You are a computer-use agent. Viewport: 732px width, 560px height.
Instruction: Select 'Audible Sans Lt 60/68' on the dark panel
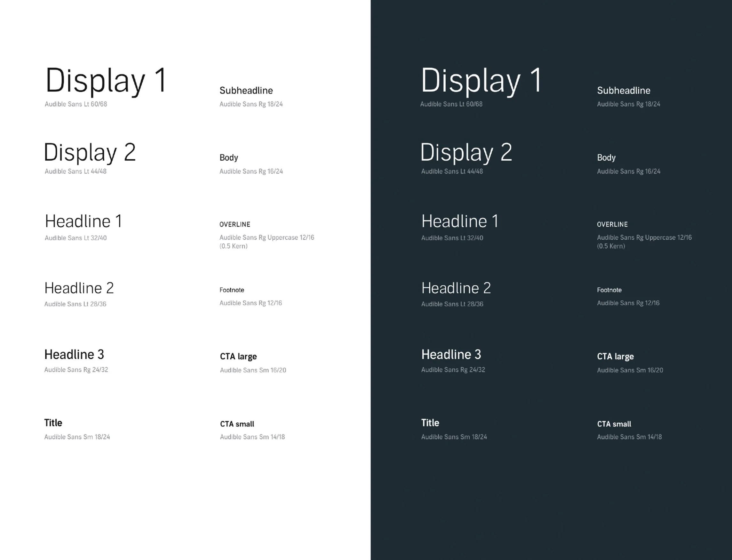click(x=451, y=104)
